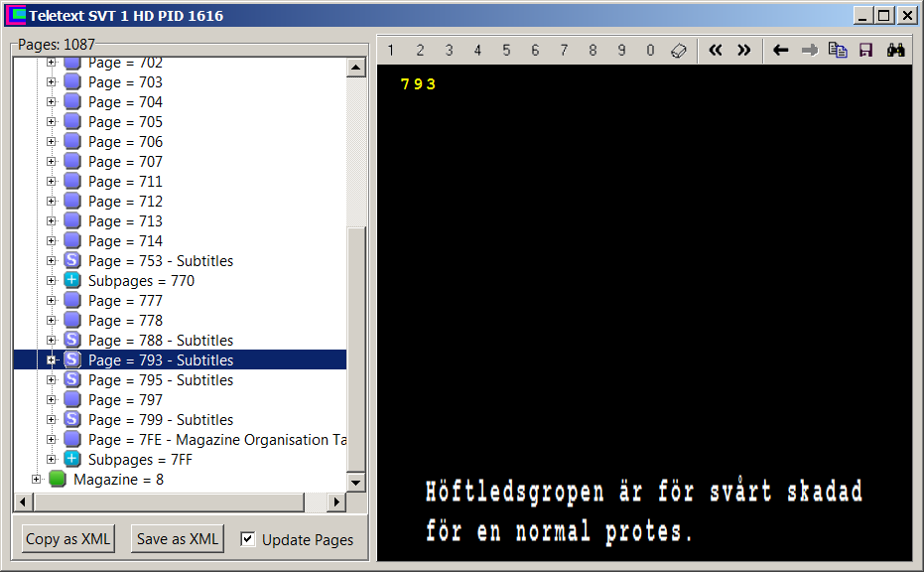
Task: Expand the Subpages 770 node
Action: pos(52,281)
